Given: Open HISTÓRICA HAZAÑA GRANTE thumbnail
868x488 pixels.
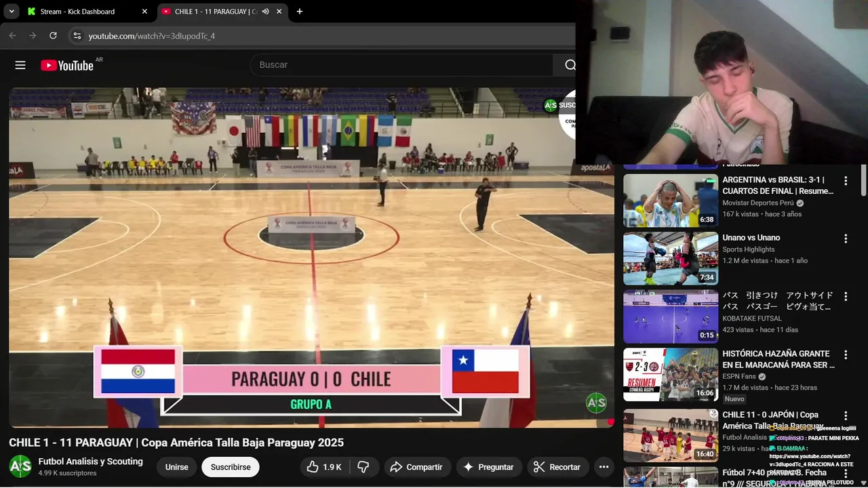Looking at the screenshot, I should pyautogui.click(x=671, y=375).
